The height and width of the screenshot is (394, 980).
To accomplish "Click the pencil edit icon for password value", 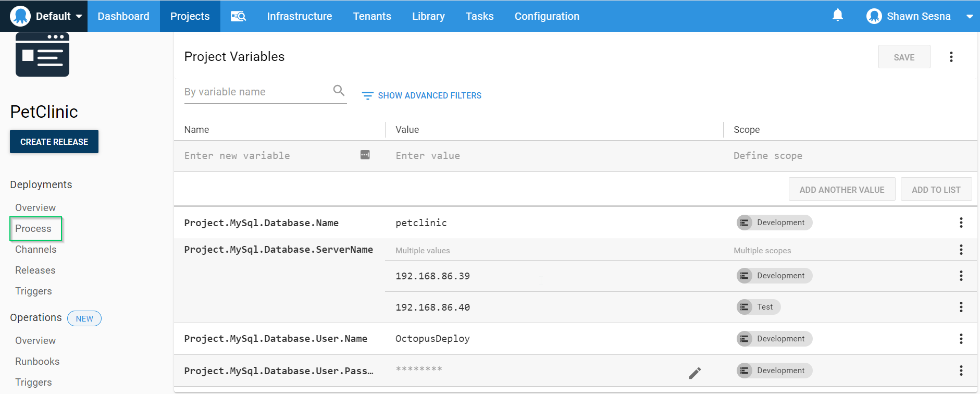I will click(x=694, y=373).
